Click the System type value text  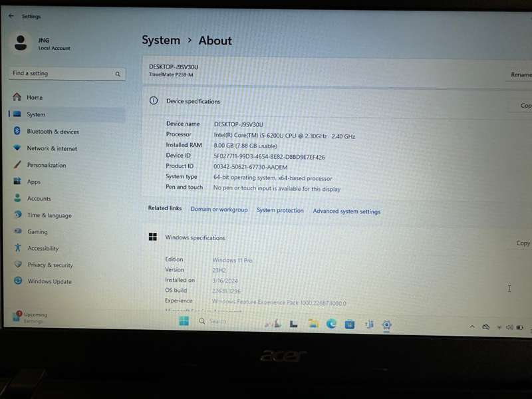tap(273, 178)
